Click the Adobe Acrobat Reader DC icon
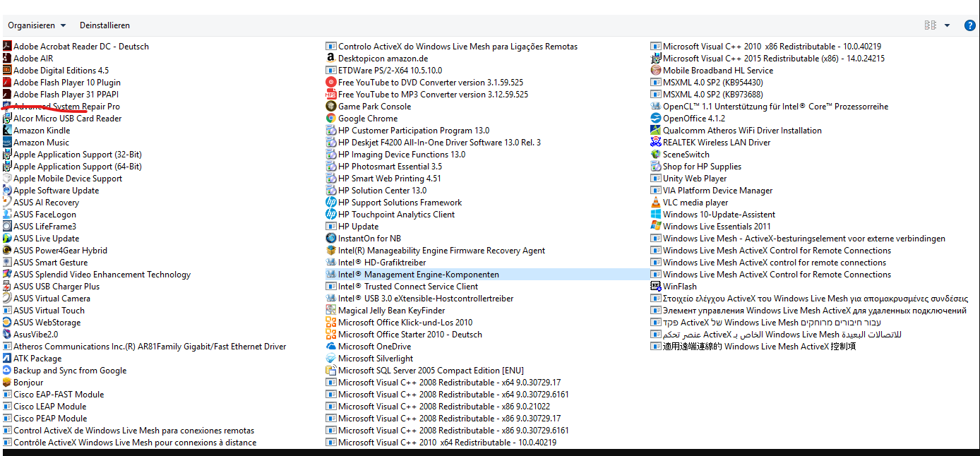Screen dimensions: 980x456 [x=7, y=47]
